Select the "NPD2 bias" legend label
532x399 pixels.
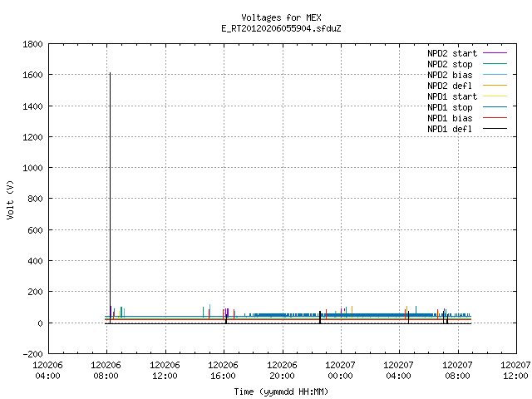pyautogui.click(x=450, y=75)
